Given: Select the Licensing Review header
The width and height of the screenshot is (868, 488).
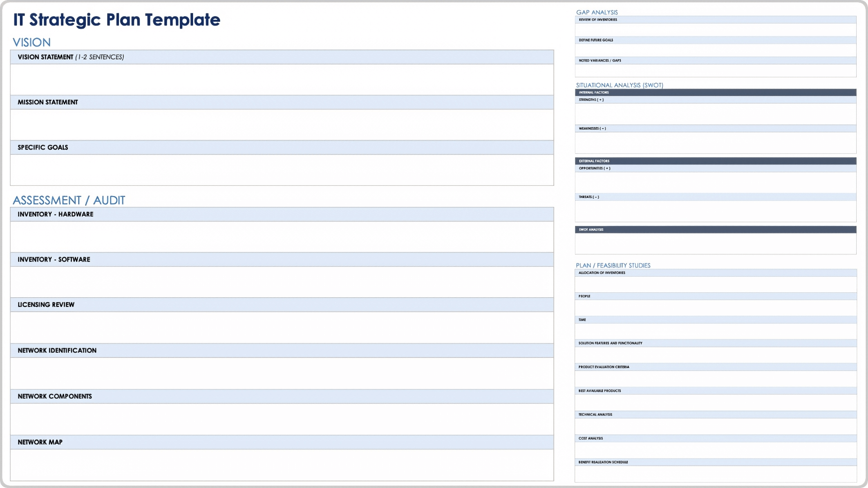Looking at the screenshot, I should coord(282,305).
